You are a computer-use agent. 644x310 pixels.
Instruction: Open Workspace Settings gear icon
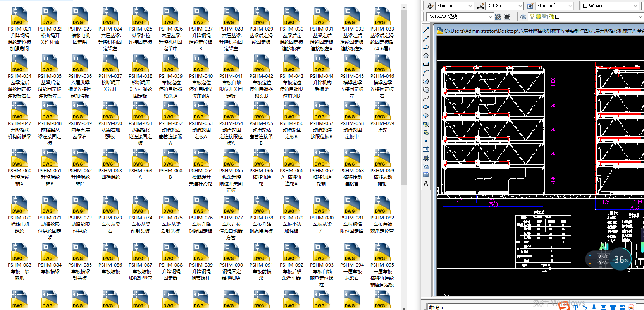tap(498, 17)
